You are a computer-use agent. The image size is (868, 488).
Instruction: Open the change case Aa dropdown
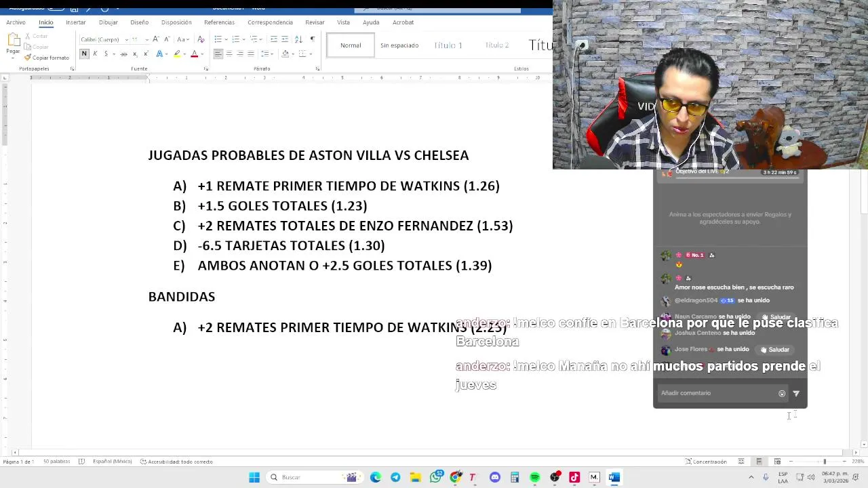click(183, 39)
